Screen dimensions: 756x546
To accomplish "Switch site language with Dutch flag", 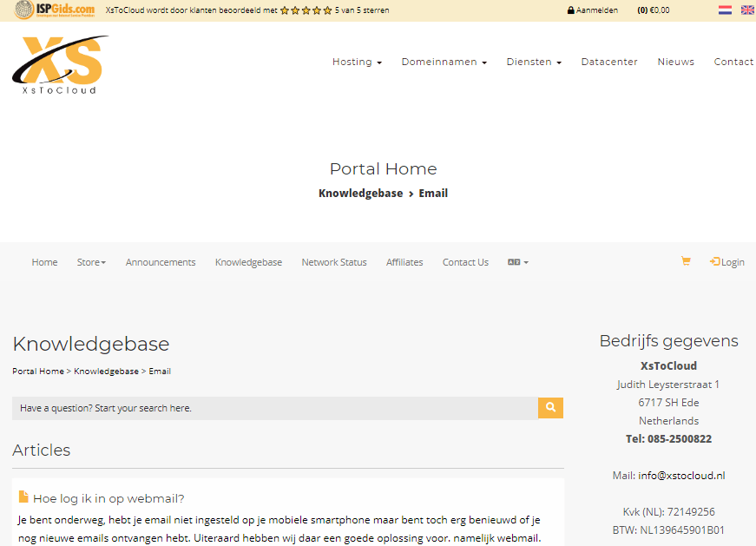I will [725, 10].
